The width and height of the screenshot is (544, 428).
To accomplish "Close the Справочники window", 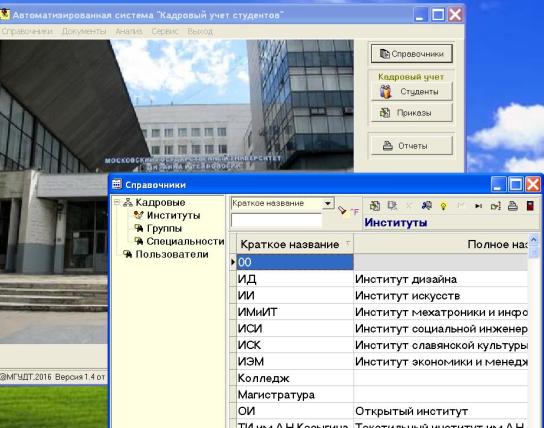I will click(533, 184).
